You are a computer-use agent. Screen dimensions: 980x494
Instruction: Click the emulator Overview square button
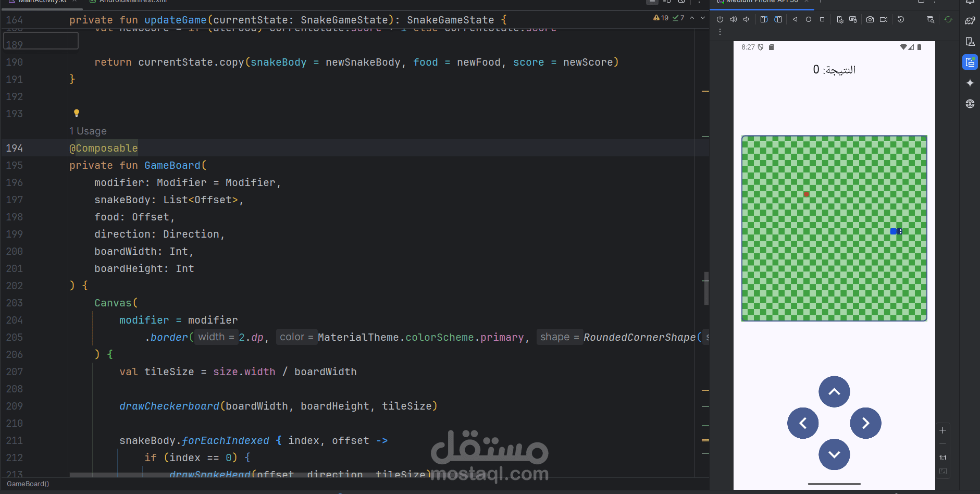(x=822, y=19)
